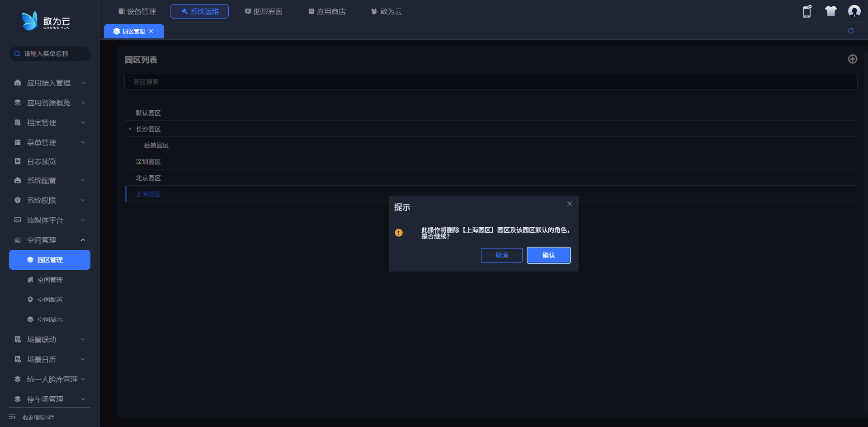Expand the 系统权限 menu chevron

pos(83,200)
